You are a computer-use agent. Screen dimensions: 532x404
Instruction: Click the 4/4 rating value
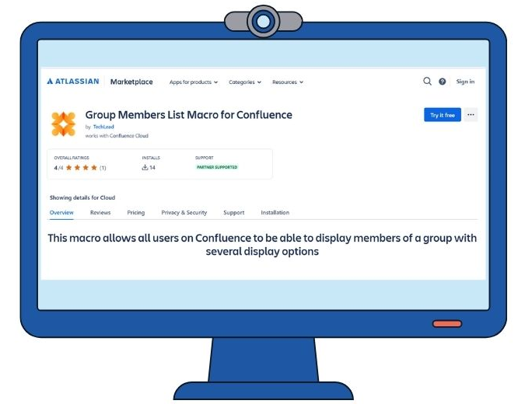[x=58, y=168]
